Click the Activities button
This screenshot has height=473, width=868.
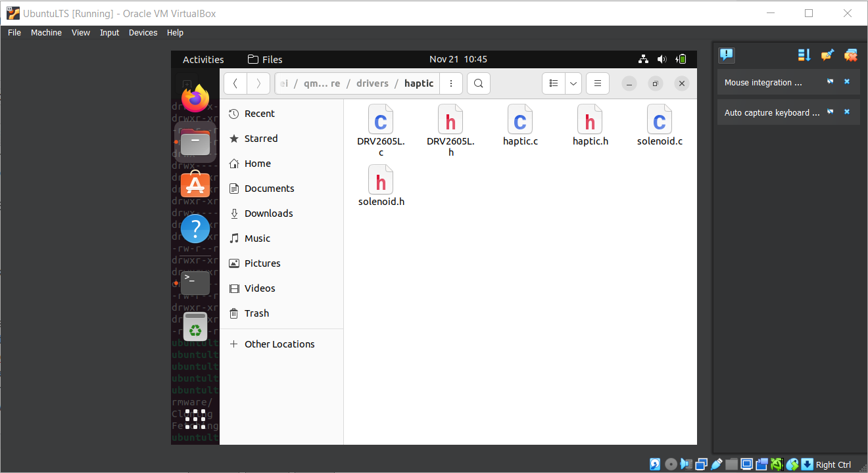coord(203,59)
